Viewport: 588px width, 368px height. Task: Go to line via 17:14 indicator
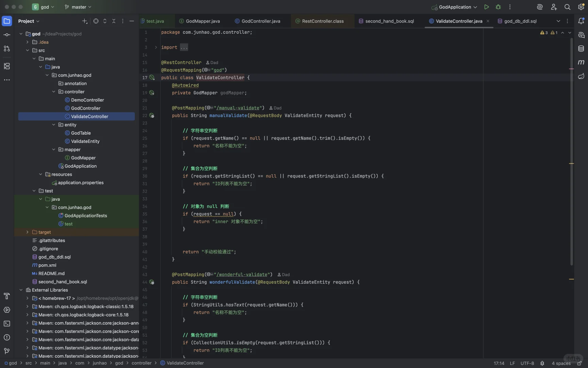pos(499,363)
